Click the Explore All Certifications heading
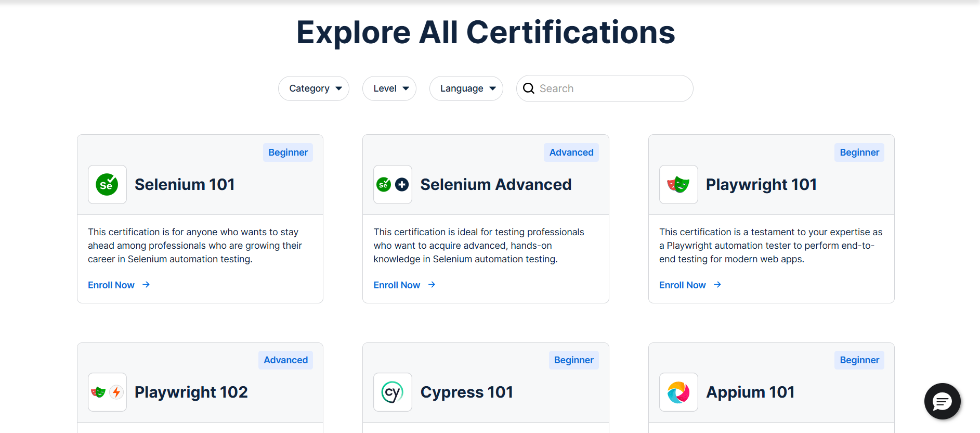980x433 pixels. coord(486,32)
